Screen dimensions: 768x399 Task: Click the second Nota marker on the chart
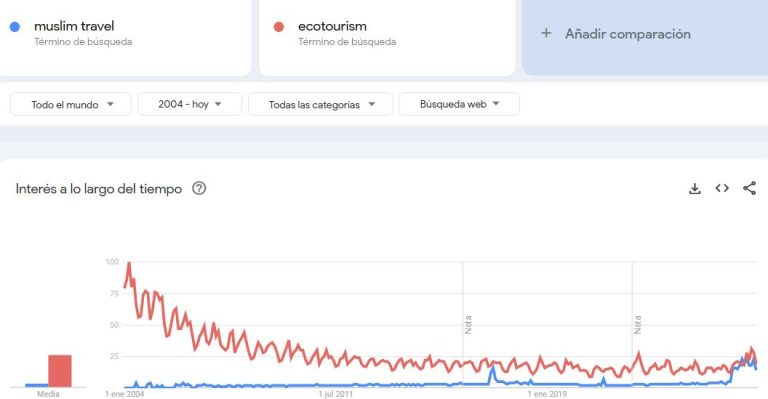(637, 325)
